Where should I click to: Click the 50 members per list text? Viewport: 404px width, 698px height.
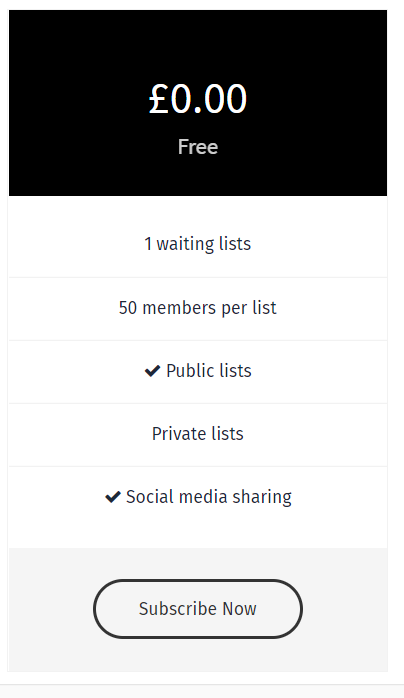pyautogui.click(x=198, y=308)
